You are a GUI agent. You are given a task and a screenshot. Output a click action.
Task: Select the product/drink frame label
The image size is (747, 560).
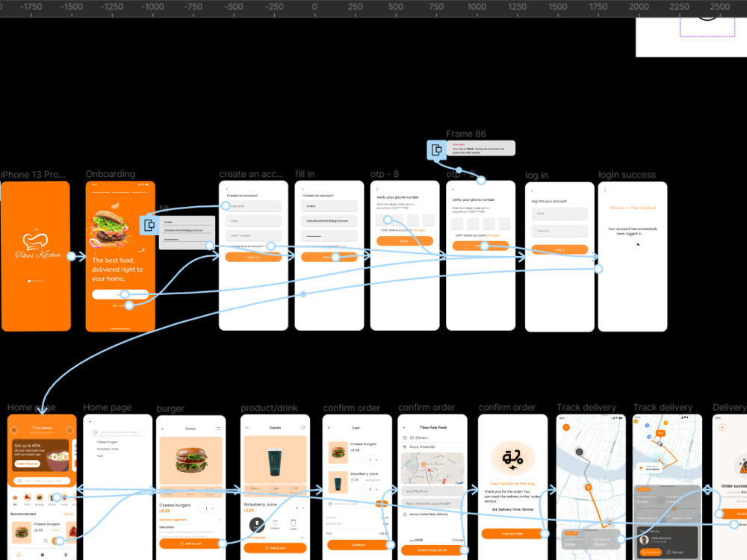tap(269, 408)
